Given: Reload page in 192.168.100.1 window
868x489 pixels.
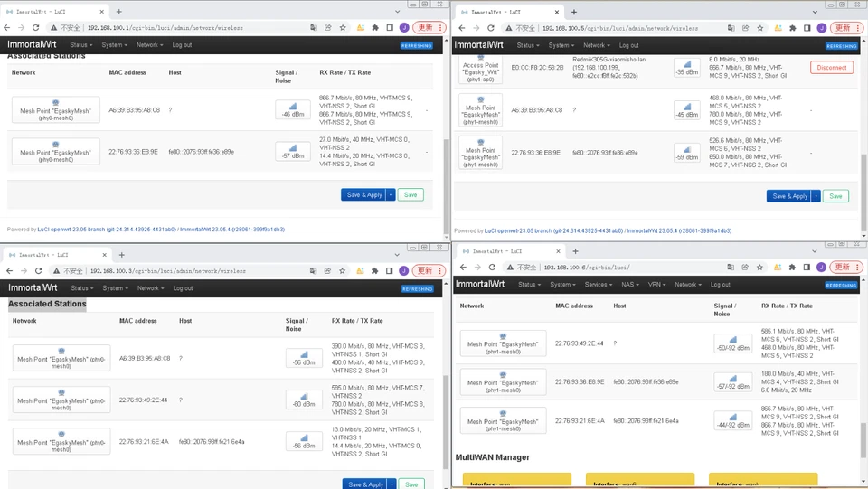Looking at the screenshot, I should (35, 28).
